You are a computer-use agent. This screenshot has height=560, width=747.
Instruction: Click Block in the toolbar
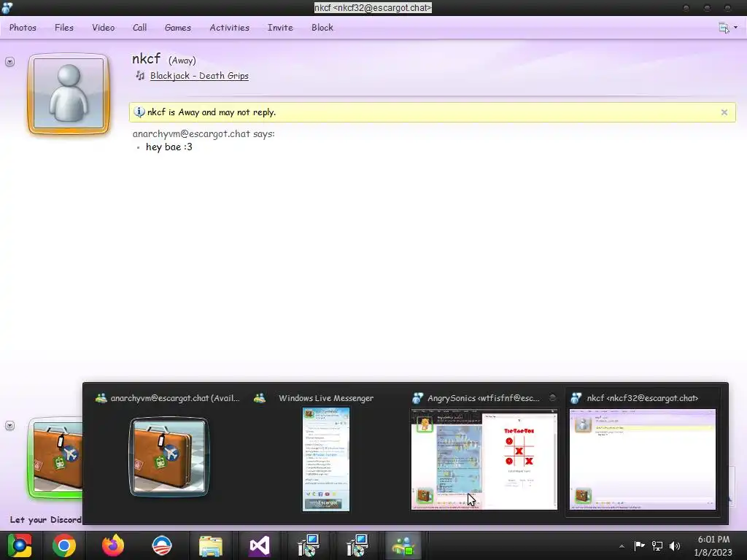click(x=322, y=28)
